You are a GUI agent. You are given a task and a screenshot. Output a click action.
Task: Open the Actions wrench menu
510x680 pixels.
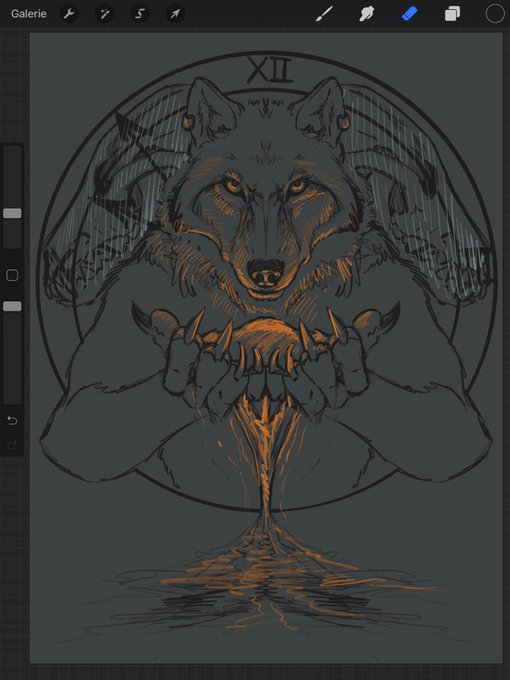(69, 14)
